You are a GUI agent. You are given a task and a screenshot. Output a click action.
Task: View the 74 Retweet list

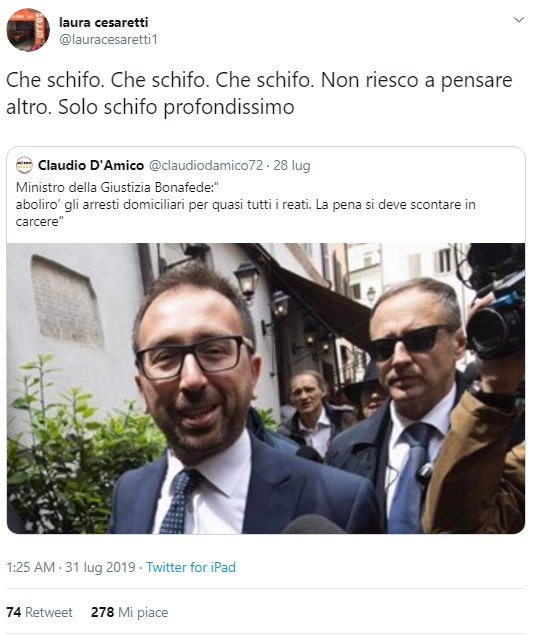[39, 612]
